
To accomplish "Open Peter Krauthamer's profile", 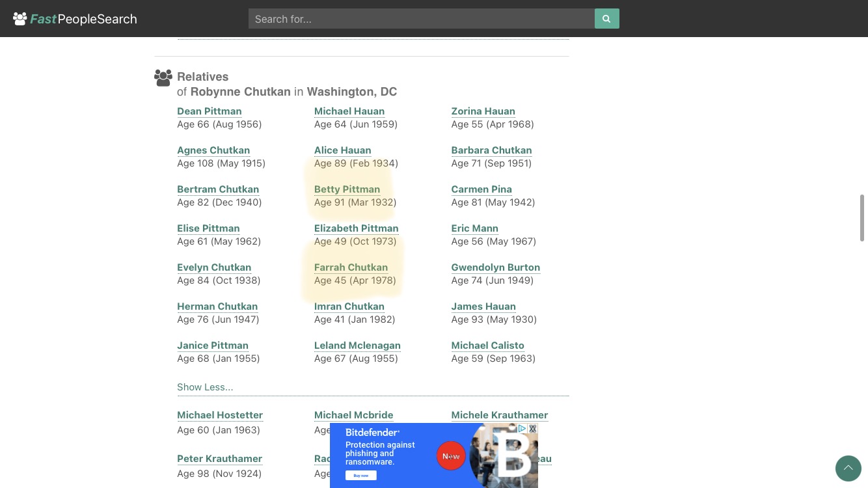I will pos(220,459).
